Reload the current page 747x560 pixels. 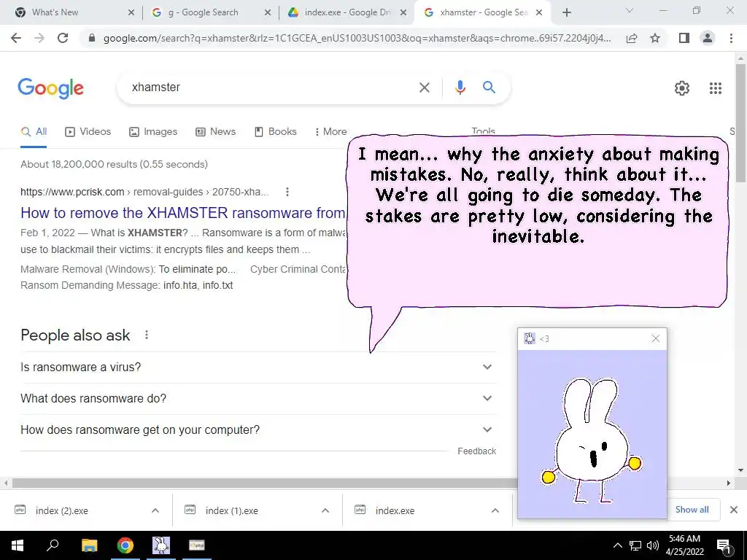click(63, 38)
